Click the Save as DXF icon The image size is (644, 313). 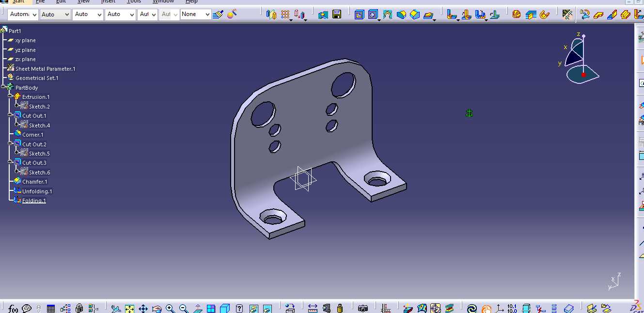[x=337, y=15]
